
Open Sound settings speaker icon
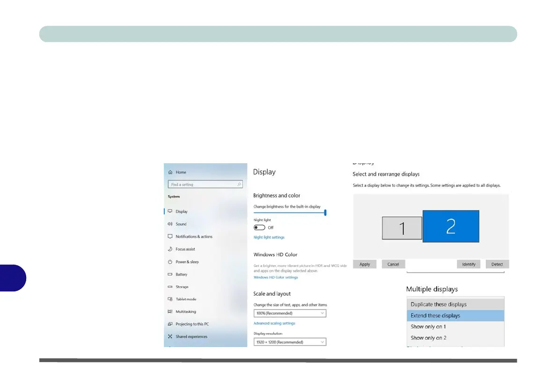170,224
